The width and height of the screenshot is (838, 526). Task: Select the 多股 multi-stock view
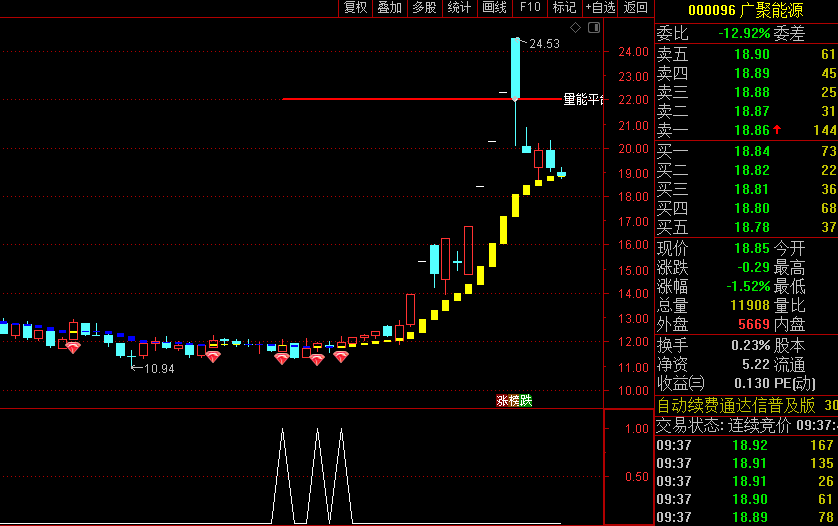(424, 7)
